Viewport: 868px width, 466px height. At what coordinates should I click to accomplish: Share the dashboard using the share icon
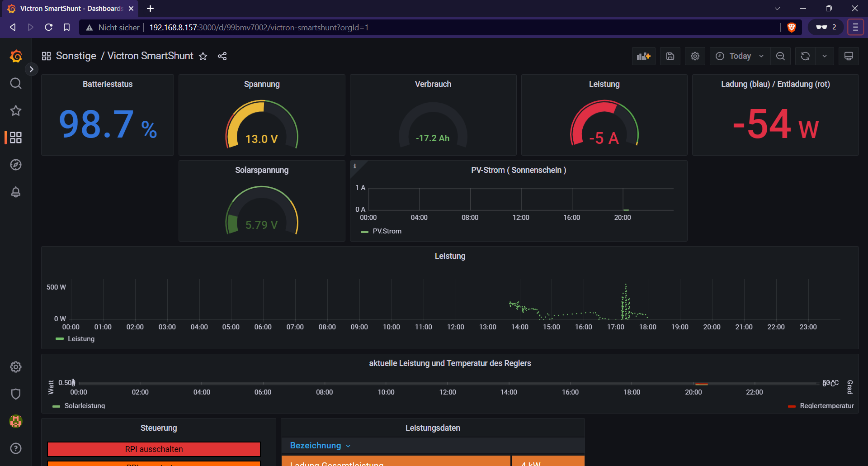tap(222, 56)
